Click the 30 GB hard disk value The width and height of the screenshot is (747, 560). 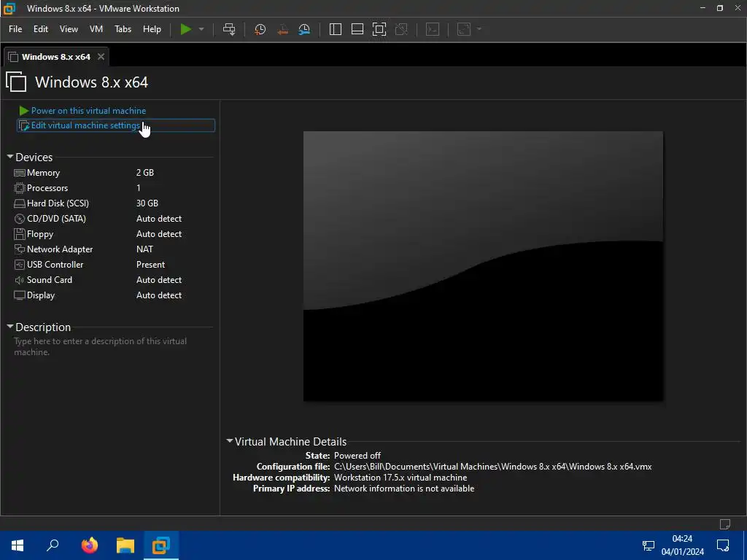pos(147,203)
